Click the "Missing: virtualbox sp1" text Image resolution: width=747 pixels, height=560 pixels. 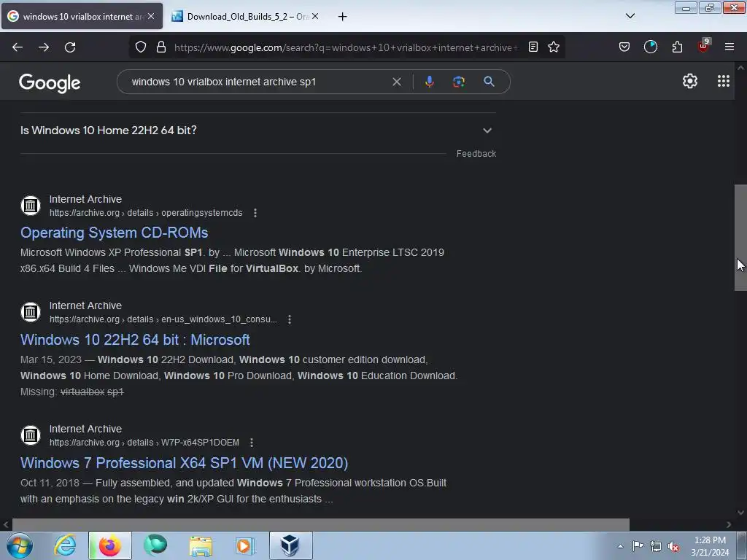pos(72,392)
